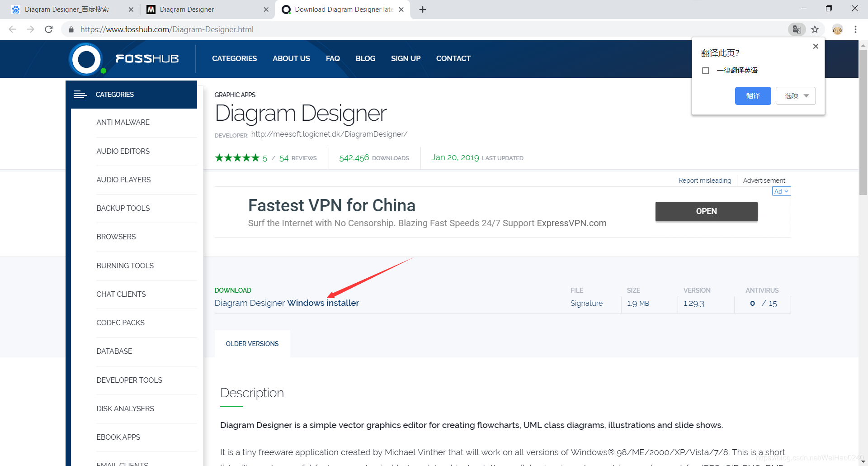This screenshot has height=466, width=868.
Task: Reload the current page
Action: [49, 29]
